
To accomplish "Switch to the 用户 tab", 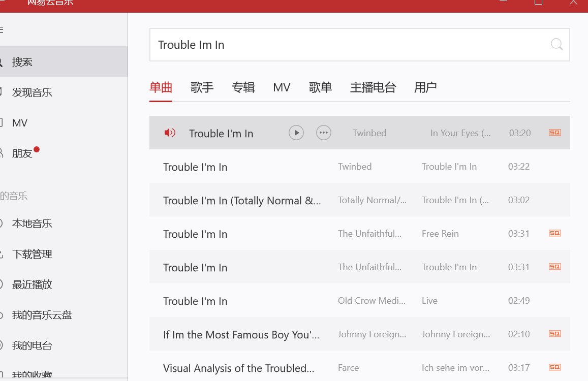I will coord(425,87).
